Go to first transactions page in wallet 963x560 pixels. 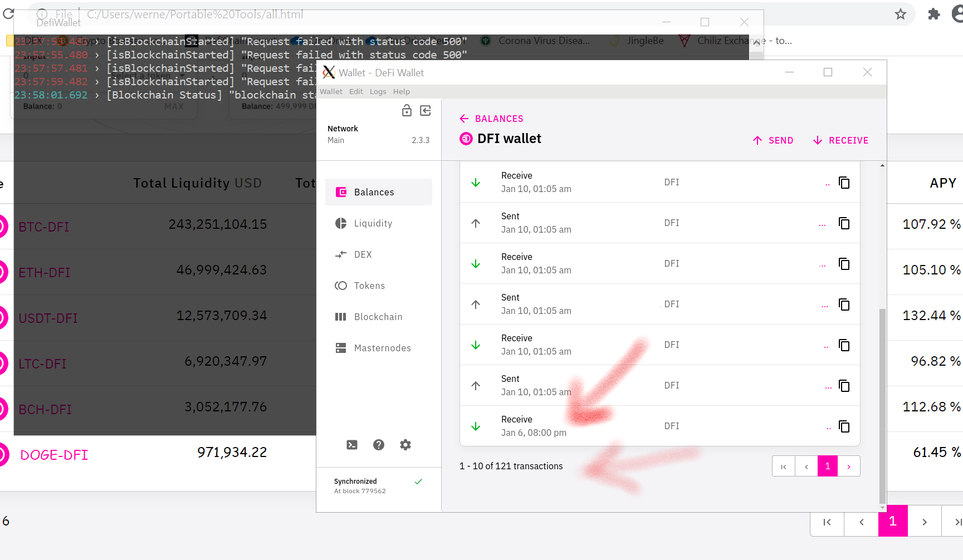pyautogui.click(x=784, y=466)
